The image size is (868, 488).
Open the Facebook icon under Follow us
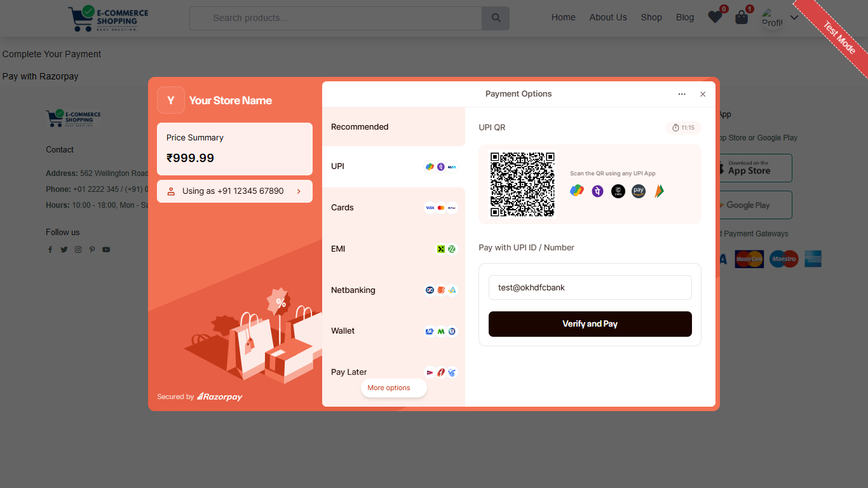click(50, 250)
